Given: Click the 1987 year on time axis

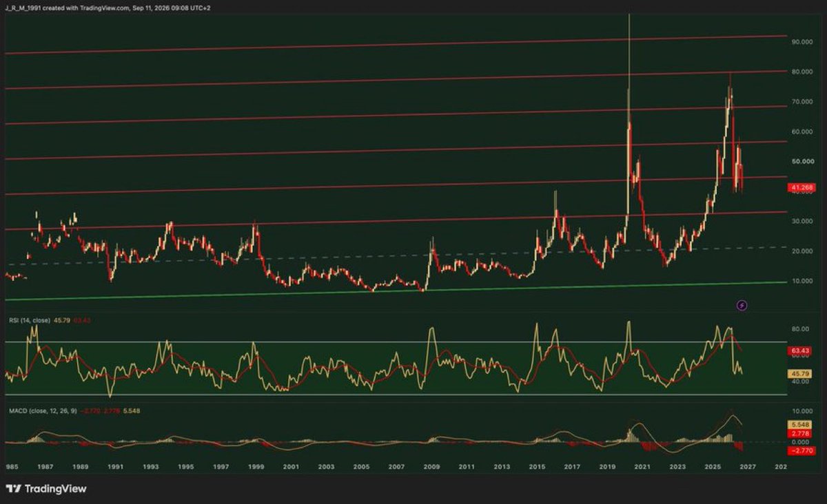Looking at the screenshot, I should pyautogui.click(x=46, y=466).
